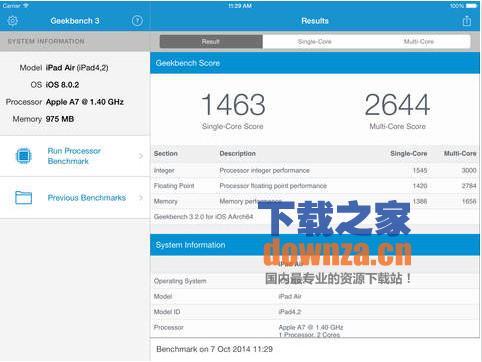Click the Integer section row
The image size is (482, 362).
pyautogui.click(x=315, y=170)
